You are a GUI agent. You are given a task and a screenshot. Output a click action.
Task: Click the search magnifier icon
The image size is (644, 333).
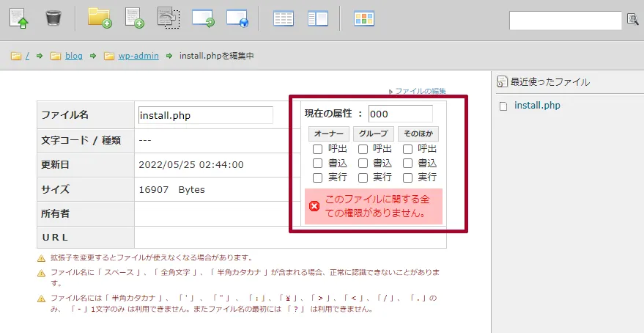click(633, 20)
